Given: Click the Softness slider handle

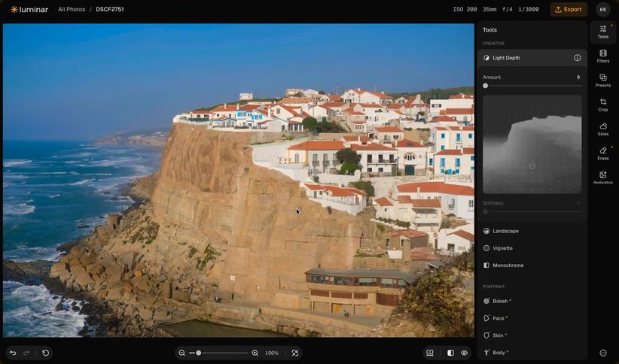Looking at the screenshot, I should 485,212.
